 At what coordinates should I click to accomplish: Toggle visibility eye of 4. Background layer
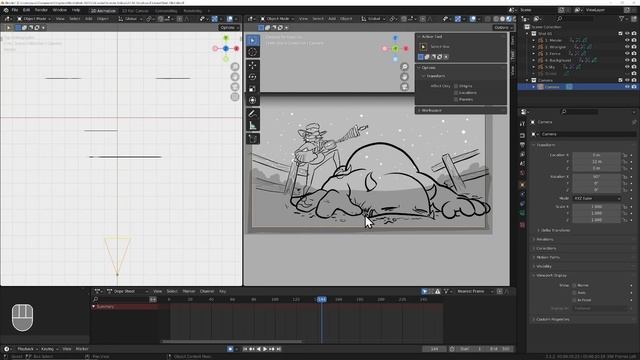click(627, 60)
